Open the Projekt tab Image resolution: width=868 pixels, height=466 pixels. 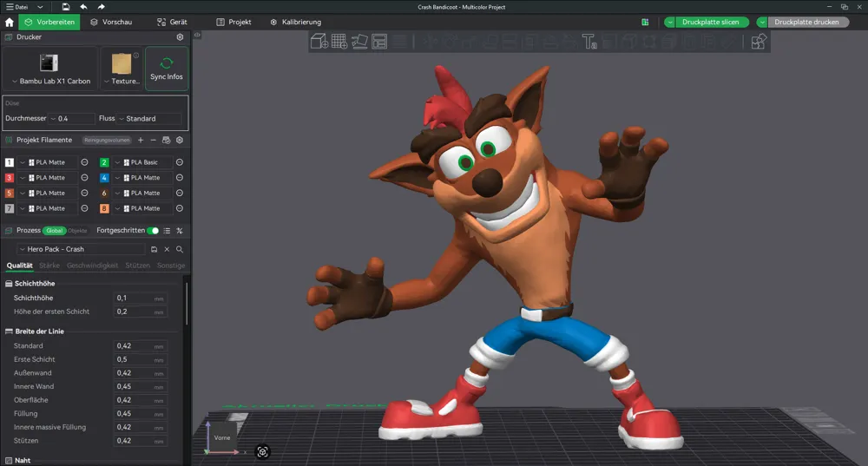233,23
